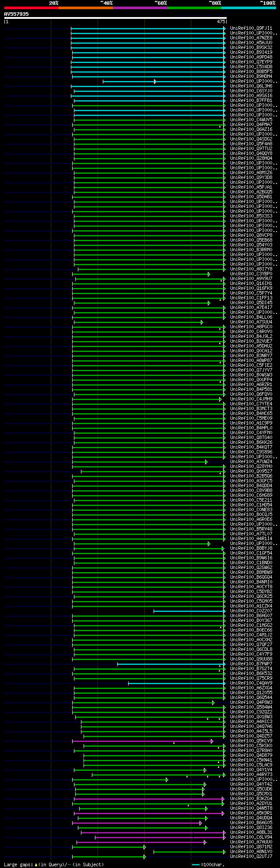Viewport: 280px width, 868px height.
Task: Select hit label UniRef100_Q9FJI1
Action: tap(251, 28)
